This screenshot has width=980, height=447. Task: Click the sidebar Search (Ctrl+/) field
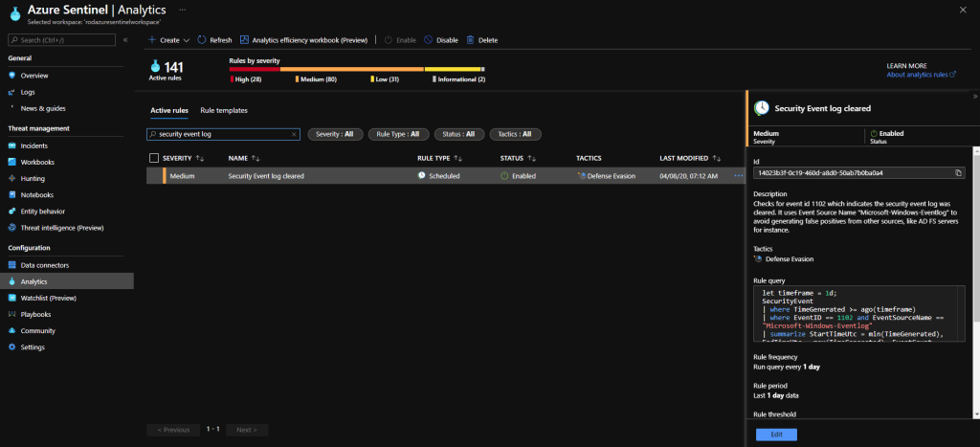62,40
